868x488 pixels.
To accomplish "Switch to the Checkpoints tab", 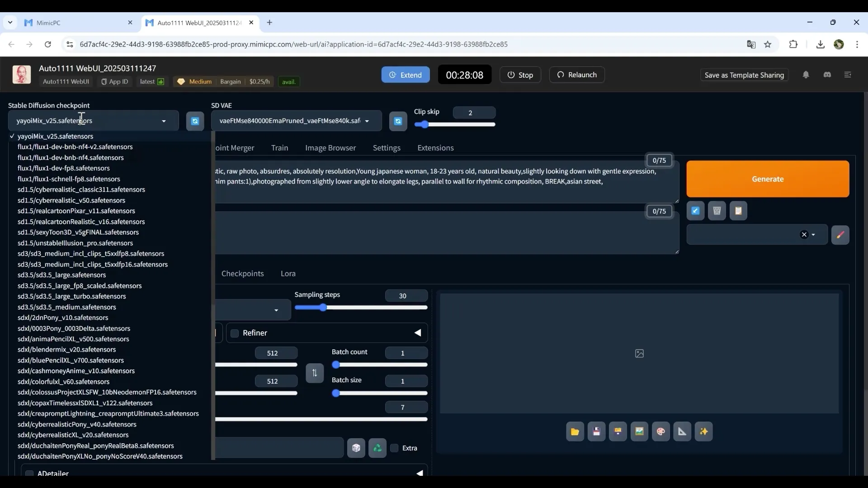I will coord(242,273).
